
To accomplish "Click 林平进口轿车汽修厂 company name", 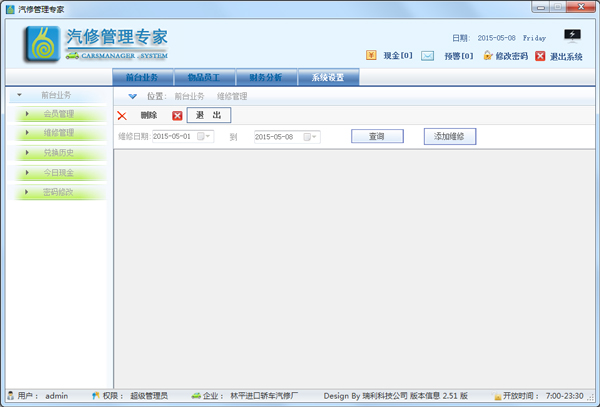I will [x=264, y=396].
